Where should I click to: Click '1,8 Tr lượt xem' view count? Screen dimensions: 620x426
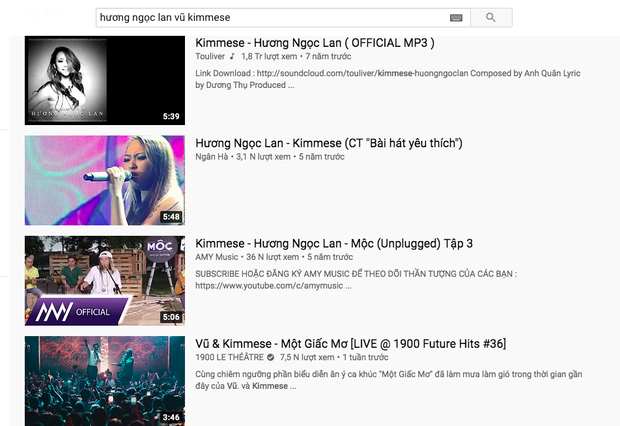(269, 56)
